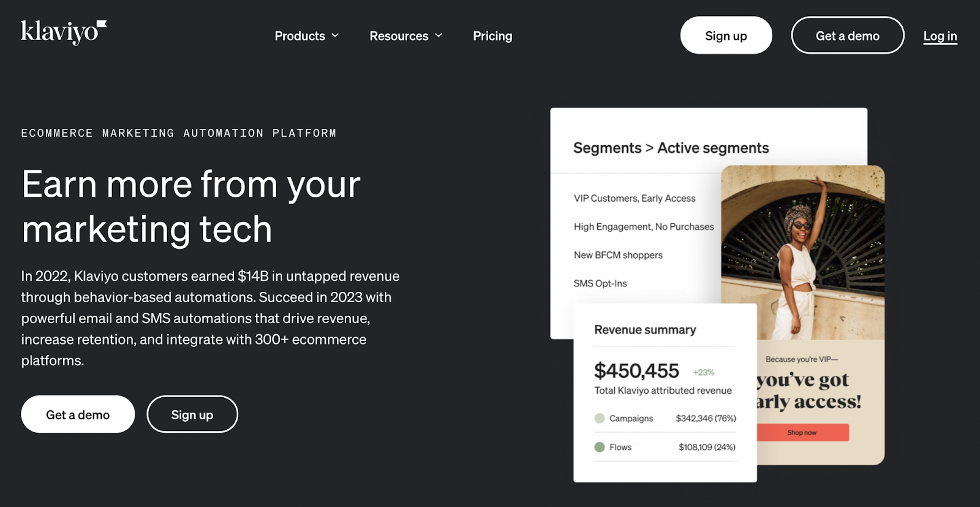Expand the Products dropdown
The width and height of the screenshot is (980, 507).
[x=306, y=36]
